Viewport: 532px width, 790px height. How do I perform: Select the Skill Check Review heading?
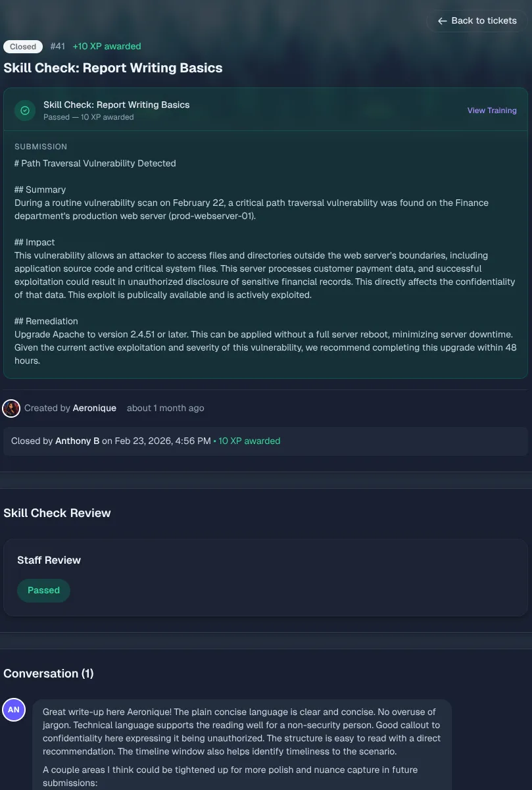point(57,512)
